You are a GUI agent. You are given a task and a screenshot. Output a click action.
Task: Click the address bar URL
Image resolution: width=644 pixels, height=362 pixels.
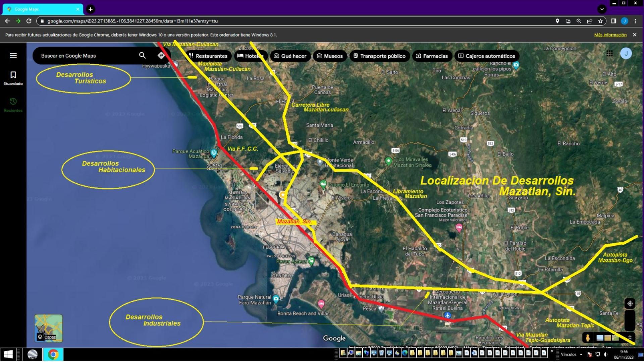pos(132,21)
